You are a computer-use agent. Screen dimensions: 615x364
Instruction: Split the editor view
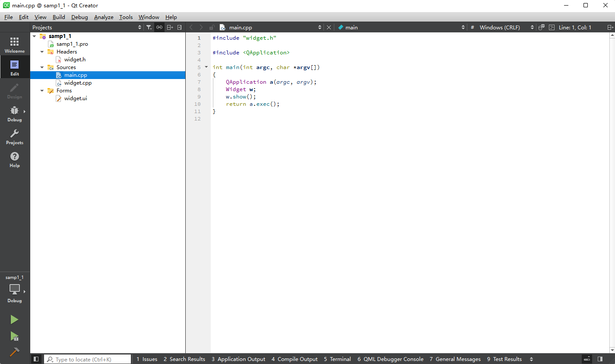pos(610,27)
